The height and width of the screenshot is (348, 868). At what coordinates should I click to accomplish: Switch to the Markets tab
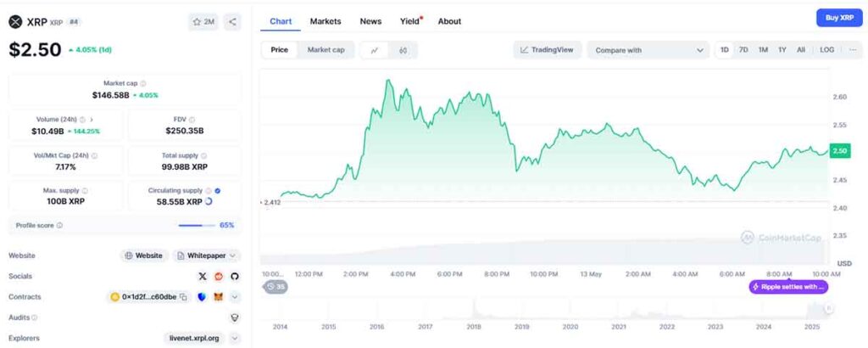click(325, 21)
